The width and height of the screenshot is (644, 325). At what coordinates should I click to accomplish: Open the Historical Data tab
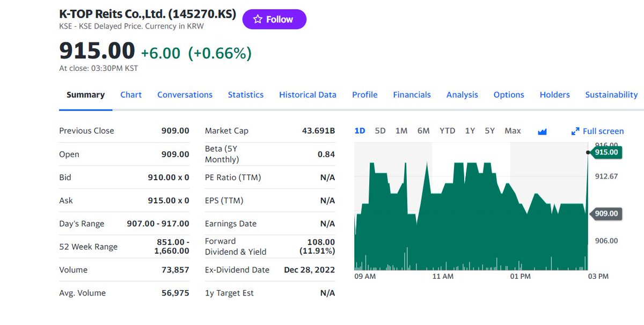click(308, 95)
